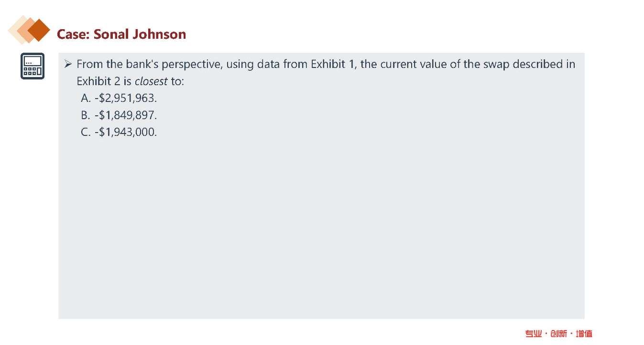Click the 'Case: Sonal Johnson' title

(x=121, y=34)
